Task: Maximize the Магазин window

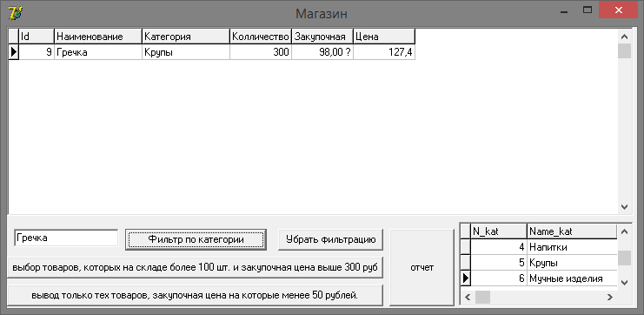Action: pyautogui.click(x=588, y=10)
